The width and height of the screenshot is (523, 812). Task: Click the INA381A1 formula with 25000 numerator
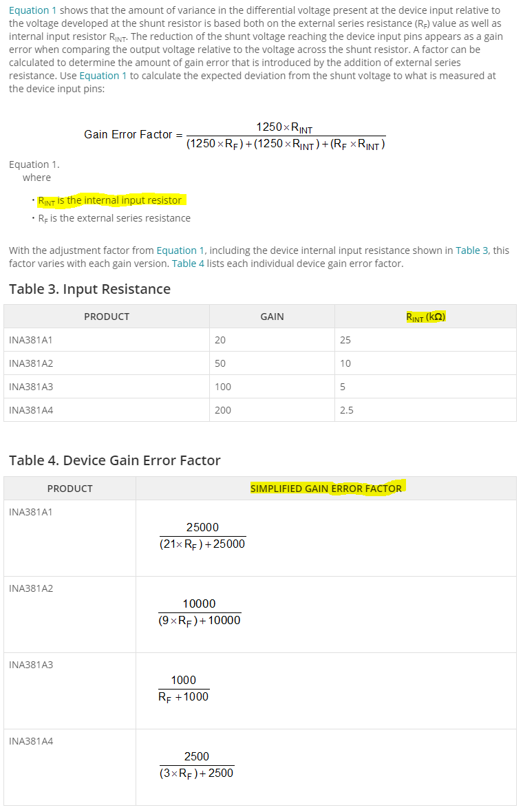coord(202,535)
